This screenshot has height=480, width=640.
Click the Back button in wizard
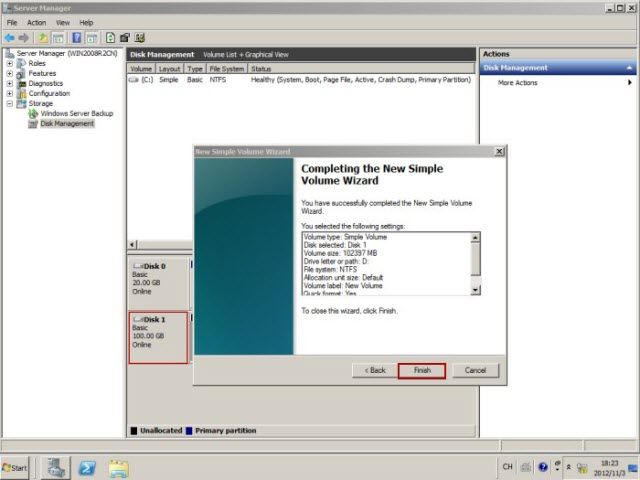point(375,371)
